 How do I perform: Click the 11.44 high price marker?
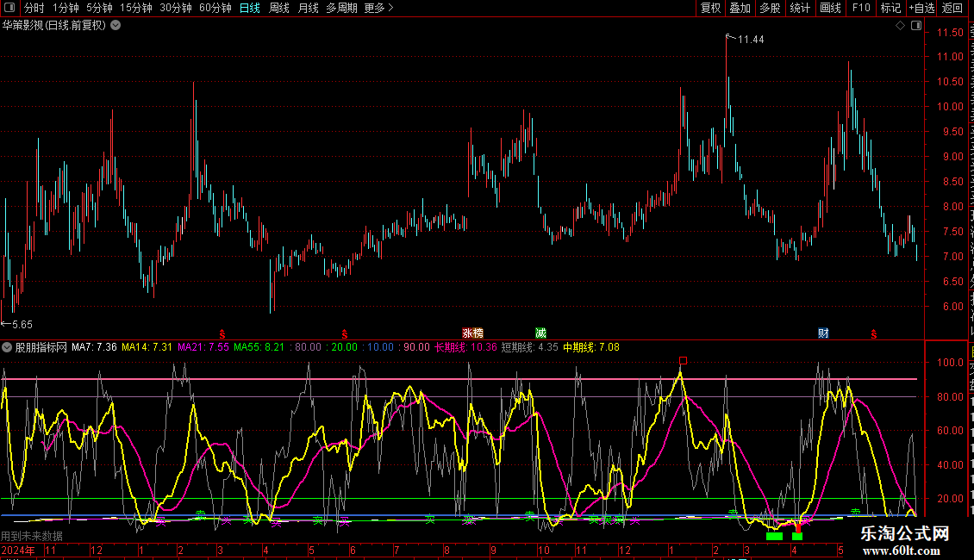751,40
